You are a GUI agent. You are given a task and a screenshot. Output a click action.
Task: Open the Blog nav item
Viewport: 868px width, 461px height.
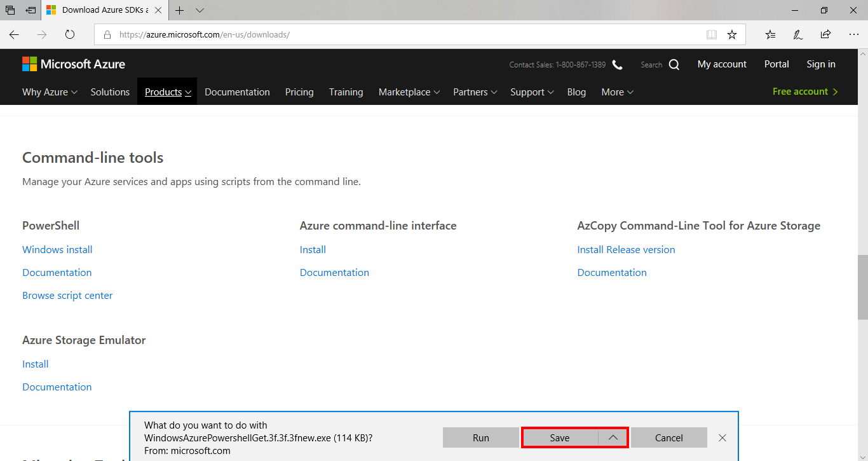[576, 92]
